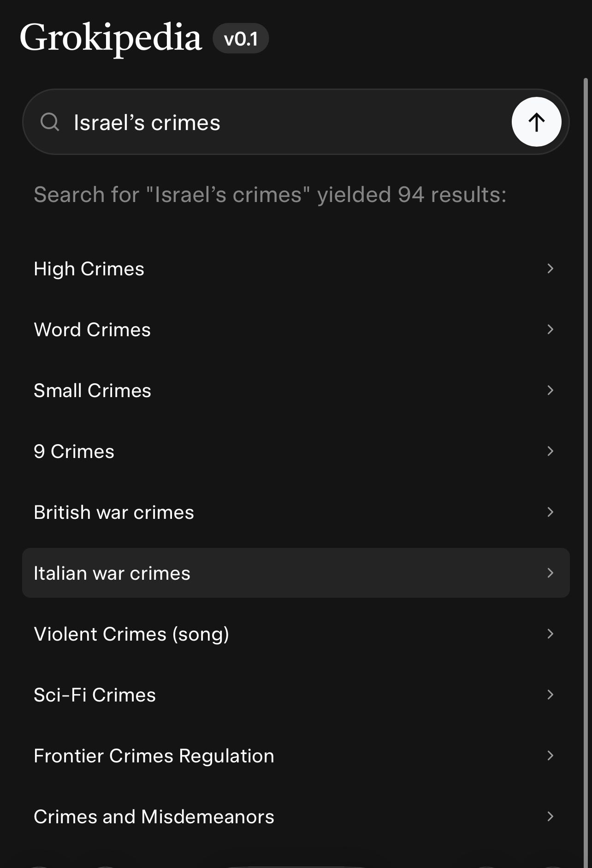Select the Small Crimes result
592x868 pixels.
point(92,391)
